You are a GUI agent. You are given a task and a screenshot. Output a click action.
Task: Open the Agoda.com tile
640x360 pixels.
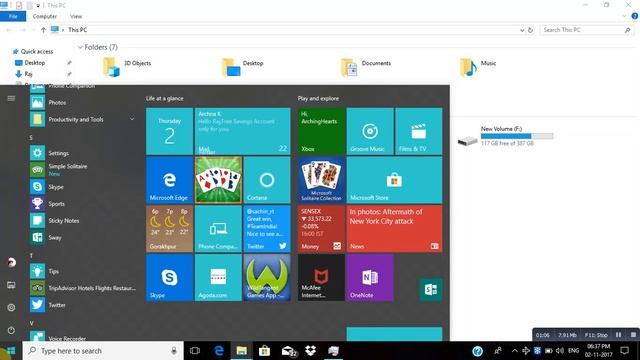click(218, 278)
